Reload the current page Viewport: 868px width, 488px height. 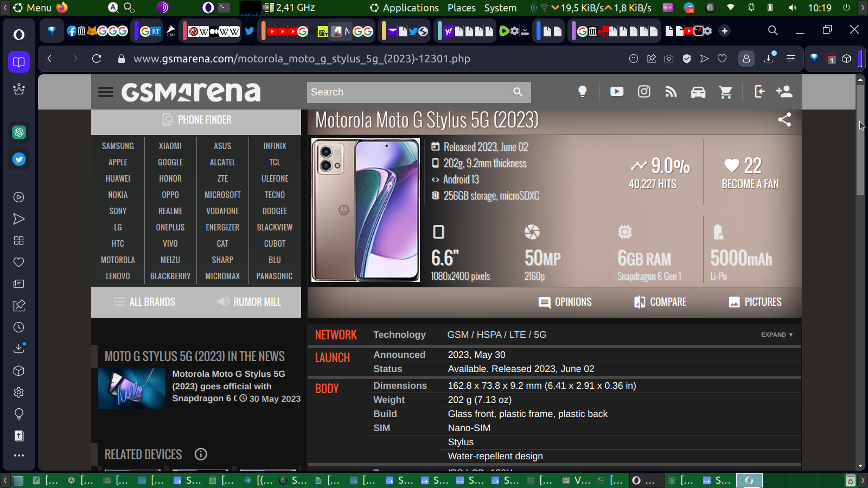(x=97, y=59)
